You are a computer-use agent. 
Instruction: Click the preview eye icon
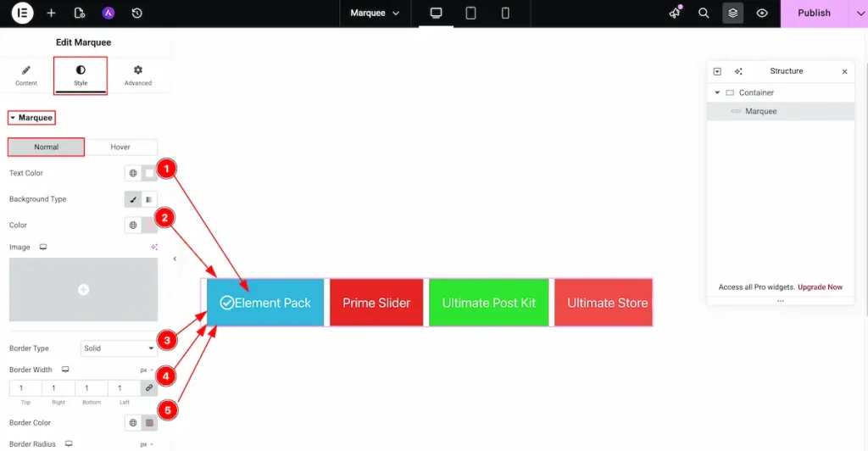(x=762, y=13)
